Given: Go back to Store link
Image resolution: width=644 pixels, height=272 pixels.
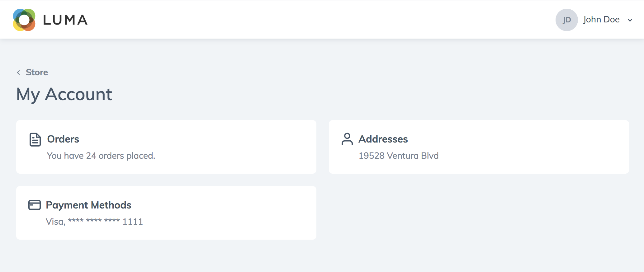Looking at the screenshot, I should click(37, 72).
